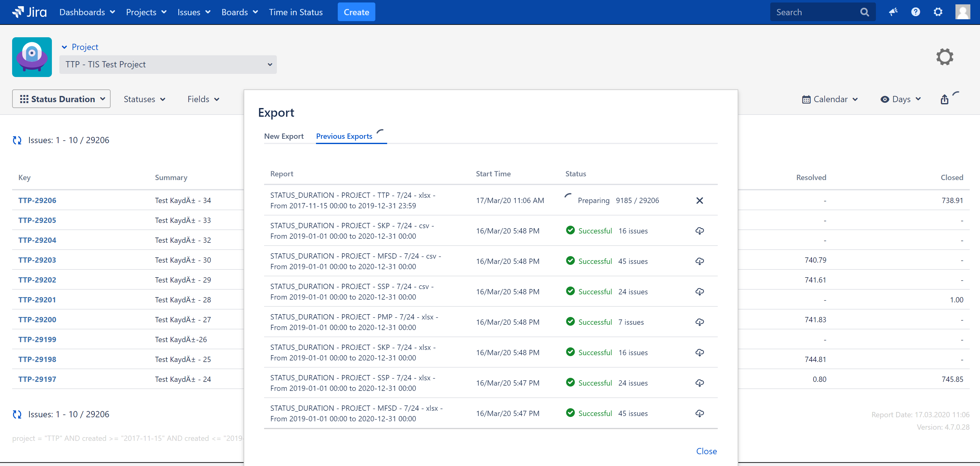
Task: Cancel the preparing TTP export
Action: 699,200
